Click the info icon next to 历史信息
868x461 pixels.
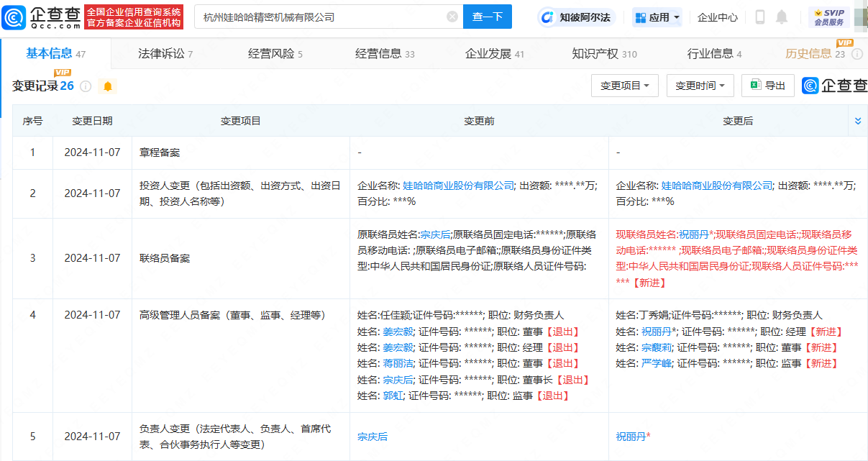tap(857, 54)
